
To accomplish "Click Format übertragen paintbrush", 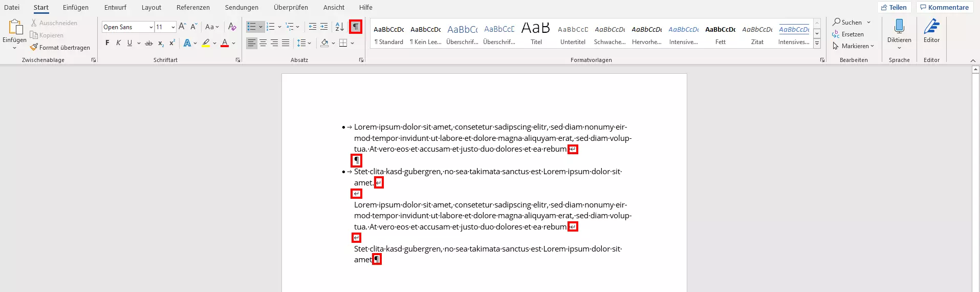I will tap(60, 48).
